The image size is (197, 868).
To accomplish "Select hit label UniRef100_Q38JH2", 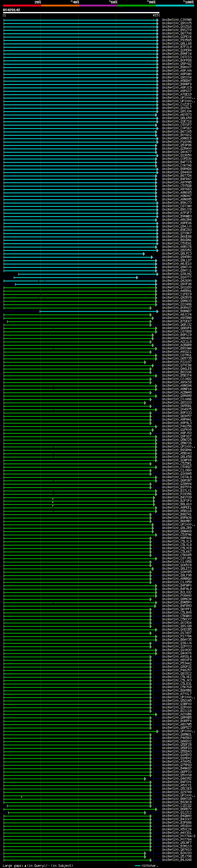I will click(176, 274).
